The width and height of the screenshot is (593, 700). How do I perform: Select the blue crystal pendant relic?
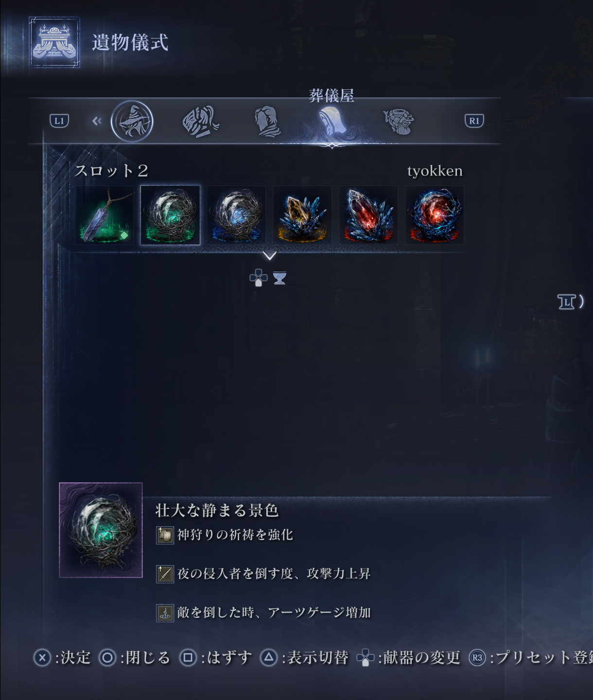coord(104,215)
